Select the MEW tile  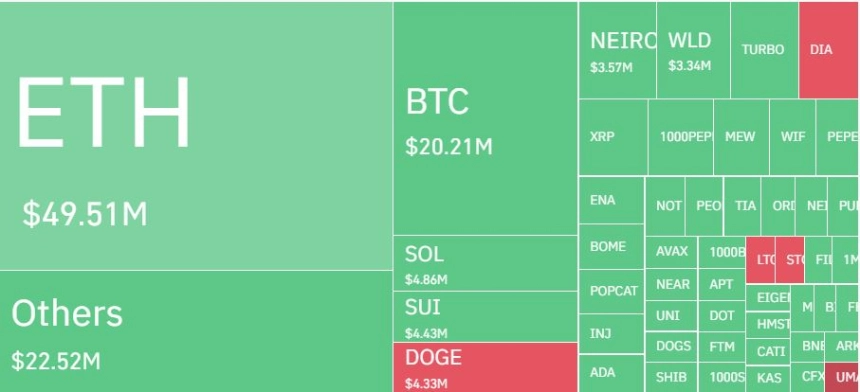741,137
